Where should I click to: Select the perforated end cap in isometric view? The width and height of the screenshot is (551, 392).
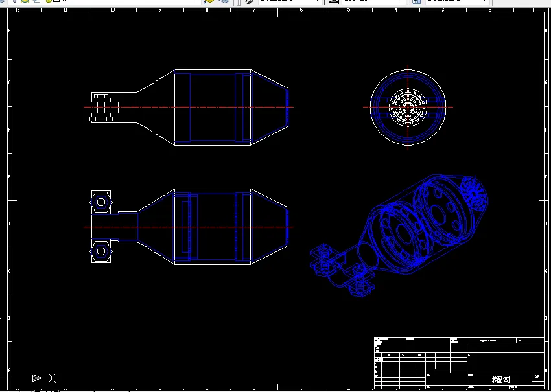475,194
